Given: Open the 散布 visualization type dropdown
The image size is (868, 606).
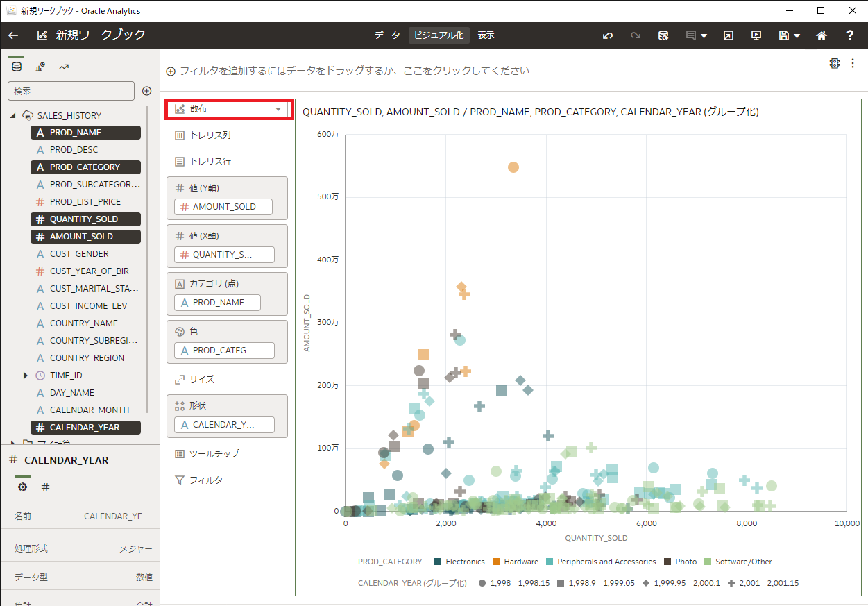Looking at the screenshot, I should pos(278,109).
